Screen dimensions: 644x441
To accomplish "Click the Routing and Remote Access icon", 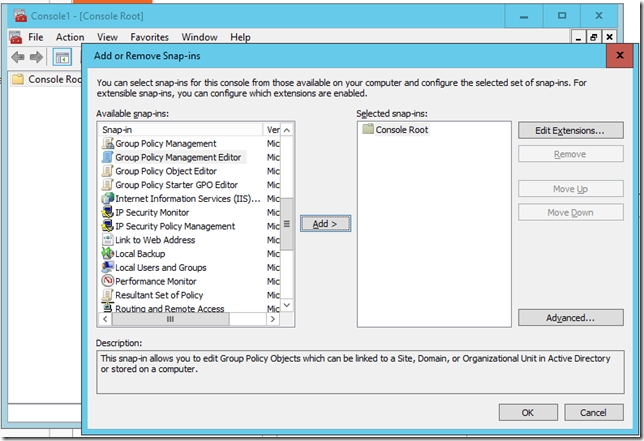I will (x=108, y=307).
